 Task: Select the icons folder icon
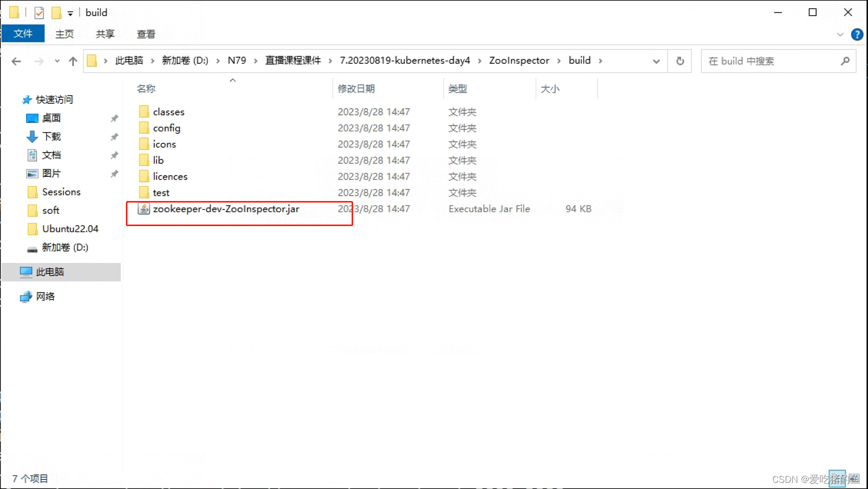(144, 144)
